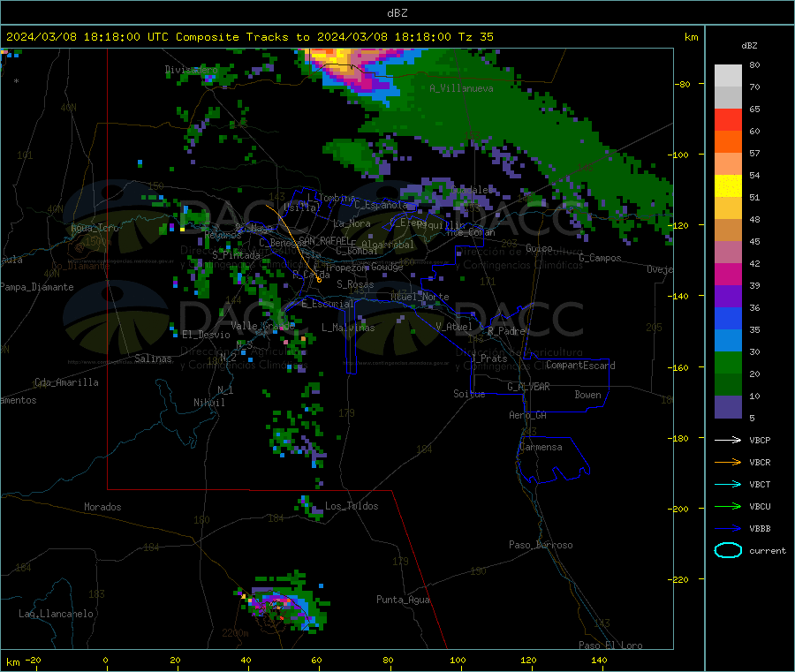This screenshot has height=672, width=795.
Task: Click the '-120' km tick on the right axis
Action: tap(678, 225)
